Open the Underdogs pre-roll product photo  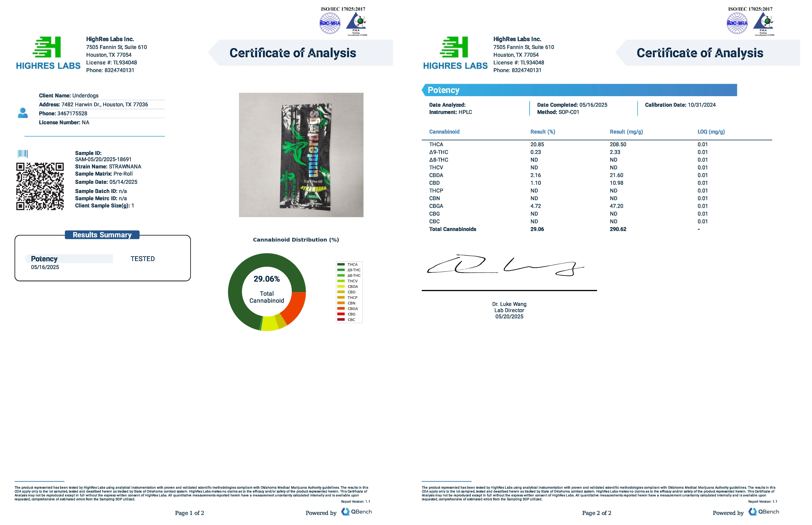301,155
